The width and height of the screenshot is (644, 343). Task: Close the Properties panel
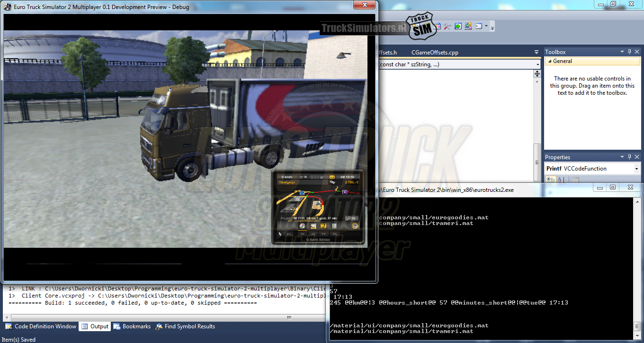(637, 157)
